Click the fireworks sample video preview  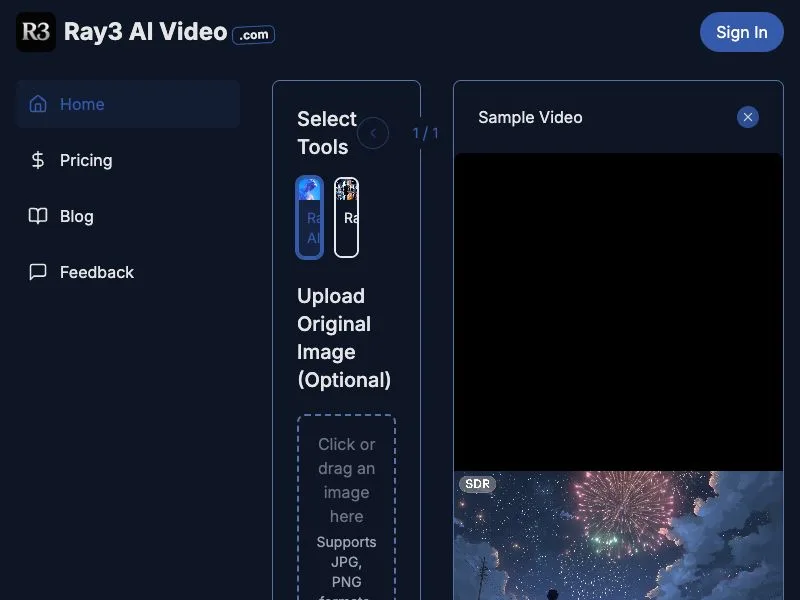[618, 535]
